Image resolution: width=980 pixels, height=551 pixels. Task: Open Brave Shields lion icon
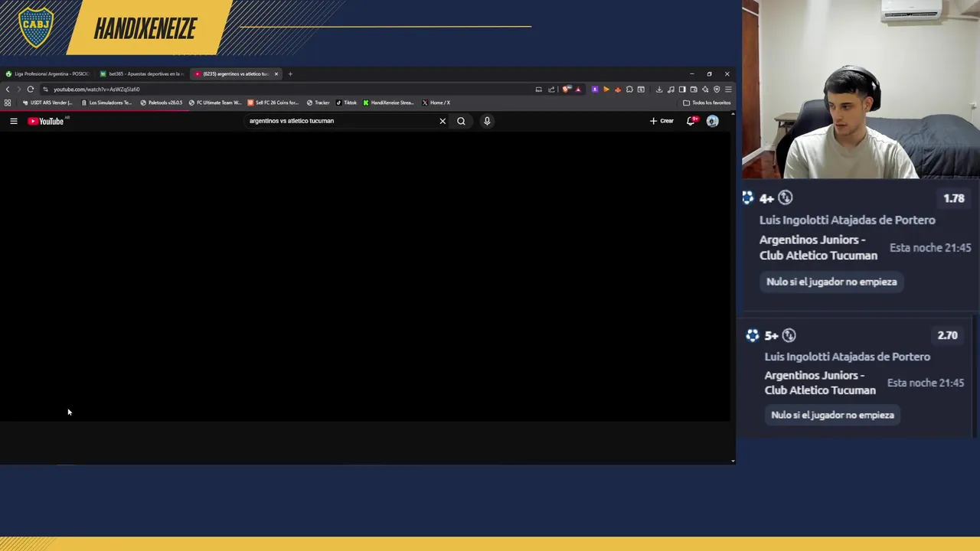point(566,90)
